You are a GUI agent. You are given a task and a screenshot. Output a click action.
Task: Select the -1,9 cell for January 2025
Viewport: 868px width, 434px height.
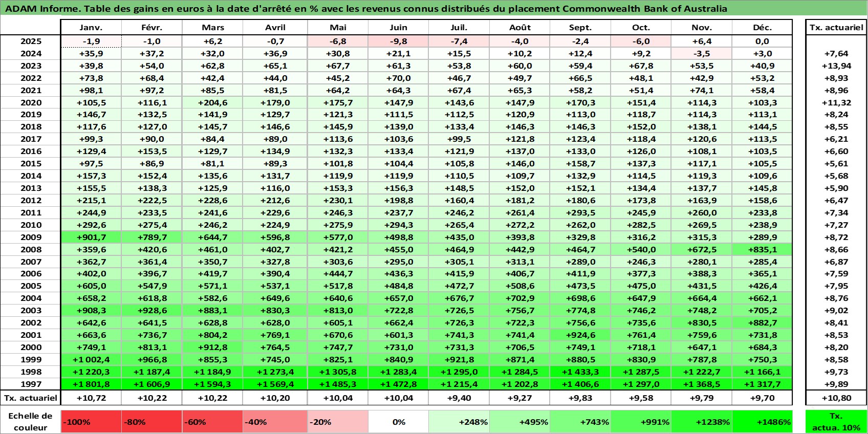click(x=91, y=41)
